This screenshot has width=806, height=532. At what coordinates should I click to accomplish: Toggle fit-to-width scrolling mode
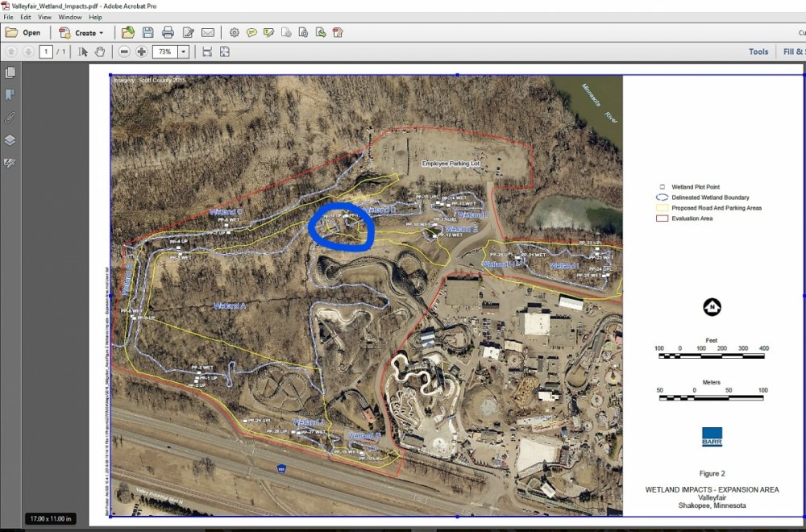tap(207, 52)
